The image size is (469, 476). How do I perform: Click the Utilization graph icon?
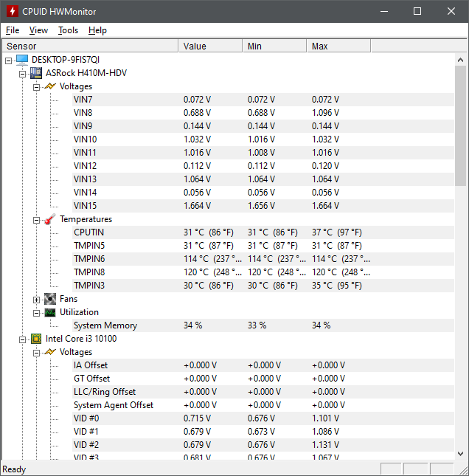pyautogui.click(x=50, y=312)
